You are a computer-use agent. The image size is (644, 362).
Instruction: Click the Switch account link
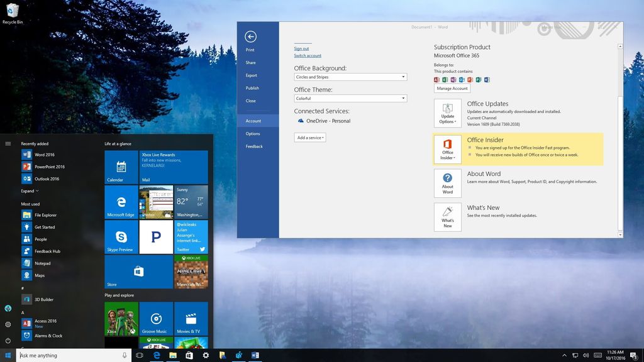[308, 55]
